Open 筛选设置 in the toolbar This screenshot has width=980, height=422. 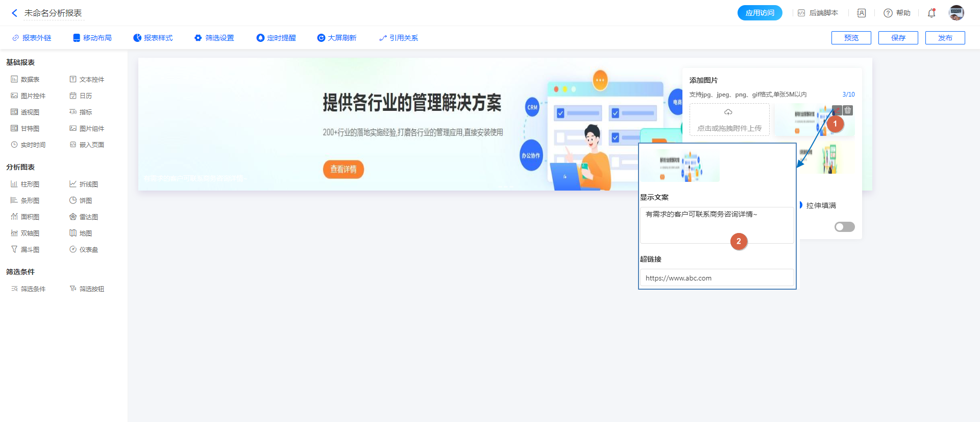214,38
